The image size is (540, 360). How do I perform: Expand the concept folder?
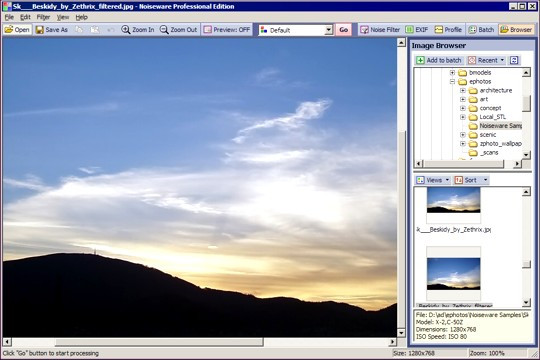463,108
